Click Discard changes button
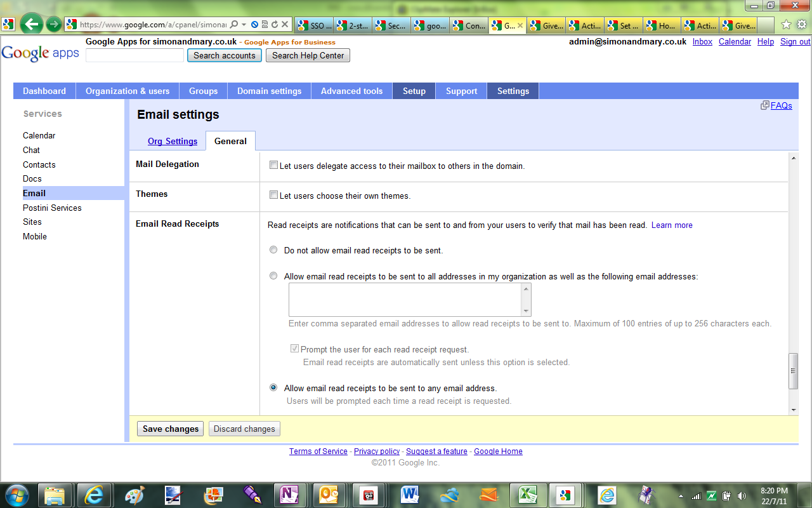Viewport: 812px width, 508px height. (x=244, y=429)
